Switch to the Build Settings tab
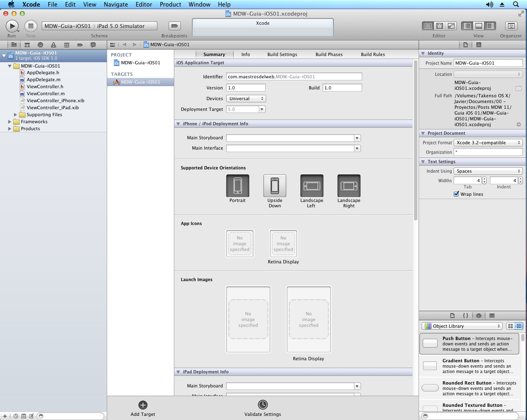This screenshot has width=527, height=420. [282, 54]
